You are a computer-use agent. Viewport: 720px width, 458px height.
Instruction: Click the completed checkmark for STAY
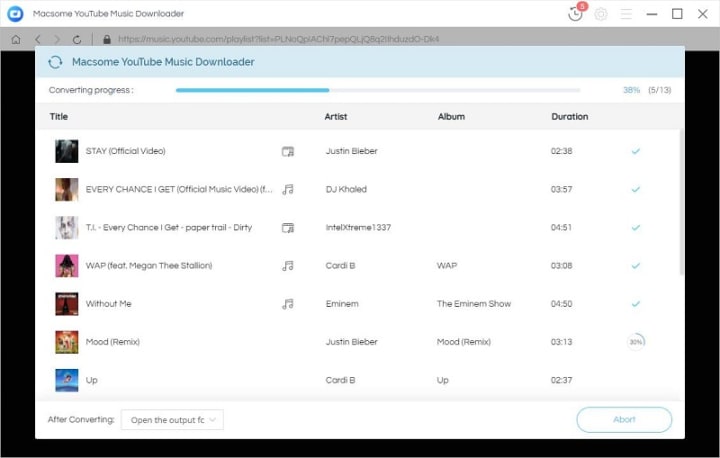coord(636,151)
